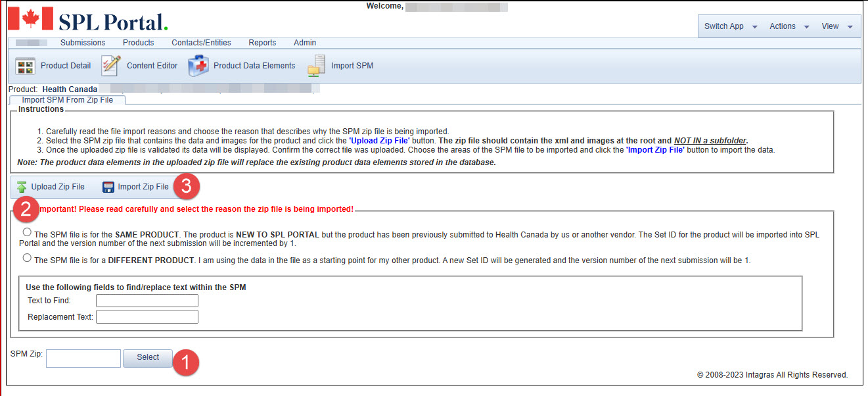Click the Product Detail icon
Screen dimensions: 868x396
pos(25,66)
